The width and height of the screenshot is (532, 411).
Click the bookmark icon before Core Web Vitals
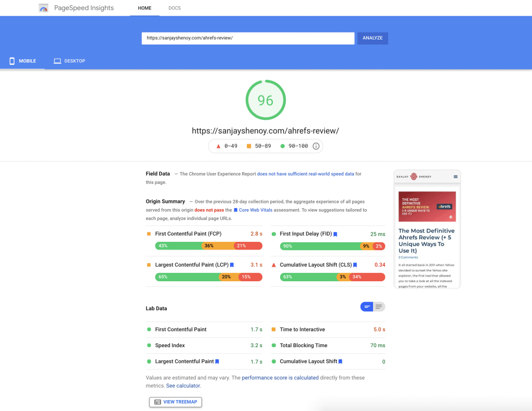point(235,210)
